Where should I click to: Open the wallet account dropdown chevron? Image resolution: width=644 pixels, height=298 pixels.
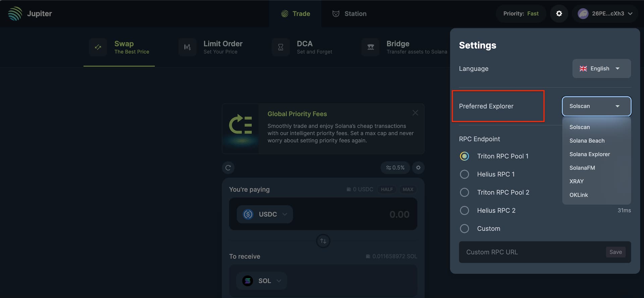pyautogui.click(x=630, y=14)
